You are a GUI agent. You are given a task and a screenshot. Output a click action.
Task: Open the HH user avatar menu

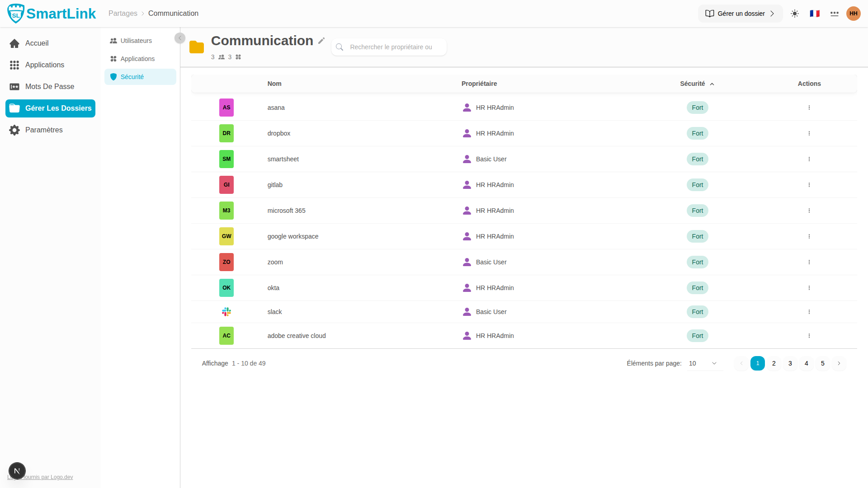click(x=854, y=14)
